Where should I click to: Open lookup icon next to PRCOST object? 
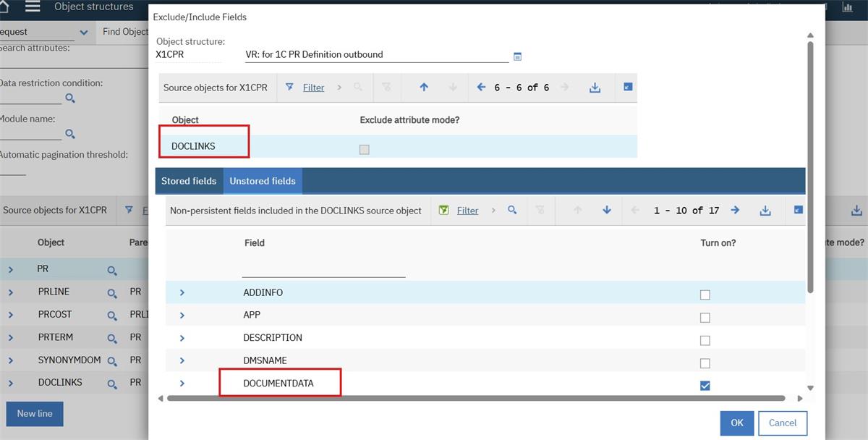112,316
